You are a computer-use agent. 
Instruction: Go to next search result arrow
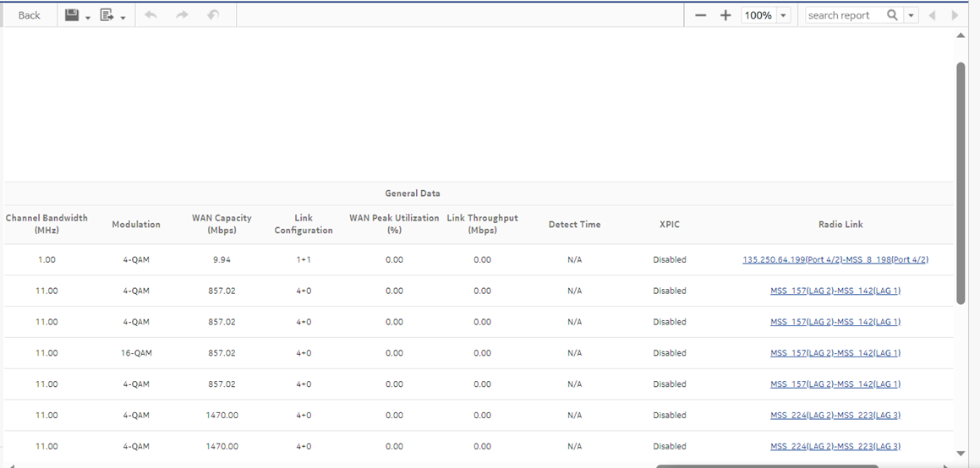tap(955, 15)
